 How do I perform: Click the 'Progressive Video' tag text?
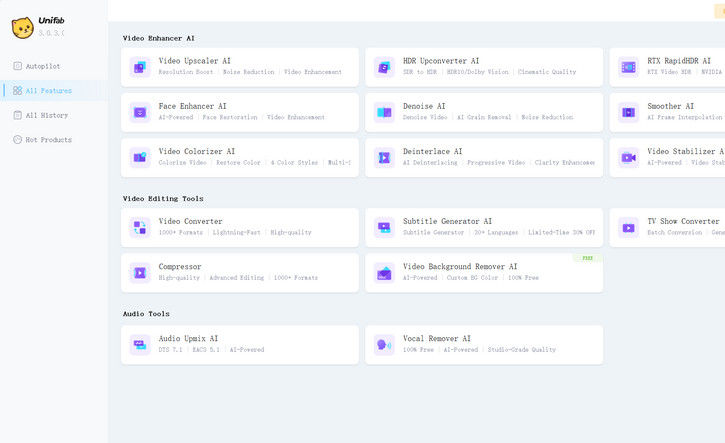coord(496,163)
